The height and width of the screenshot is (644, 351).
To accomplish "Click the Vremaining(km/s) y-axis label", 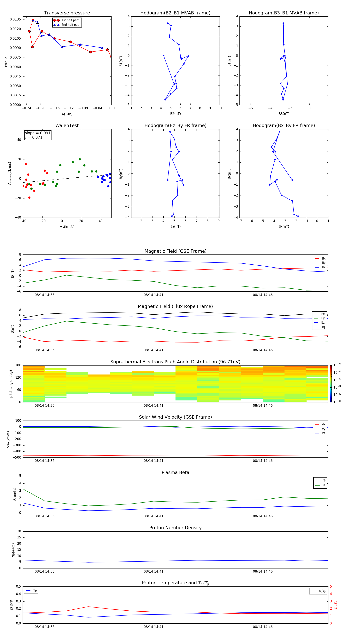I will [10, 173].
